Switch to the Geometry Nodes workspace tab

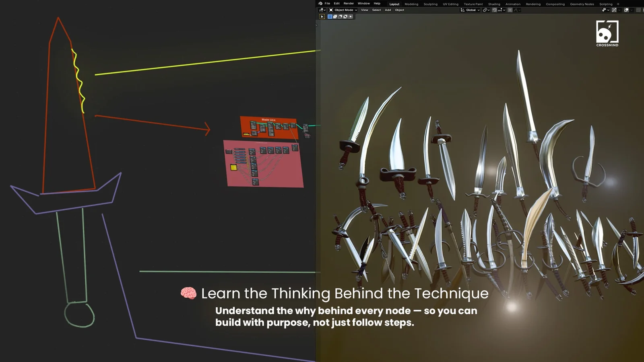point(582,4)
